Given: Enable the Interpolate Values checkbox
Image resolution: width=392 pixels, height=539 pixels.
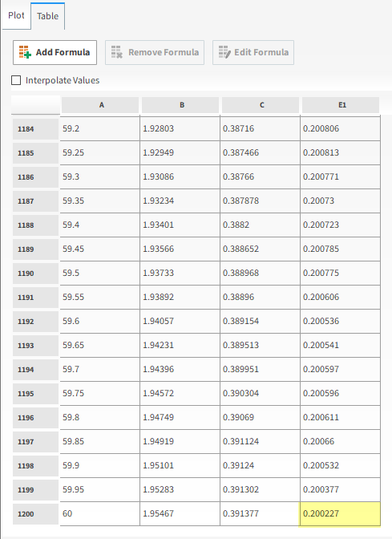Looking at the screenshot, I should point(16,80).
